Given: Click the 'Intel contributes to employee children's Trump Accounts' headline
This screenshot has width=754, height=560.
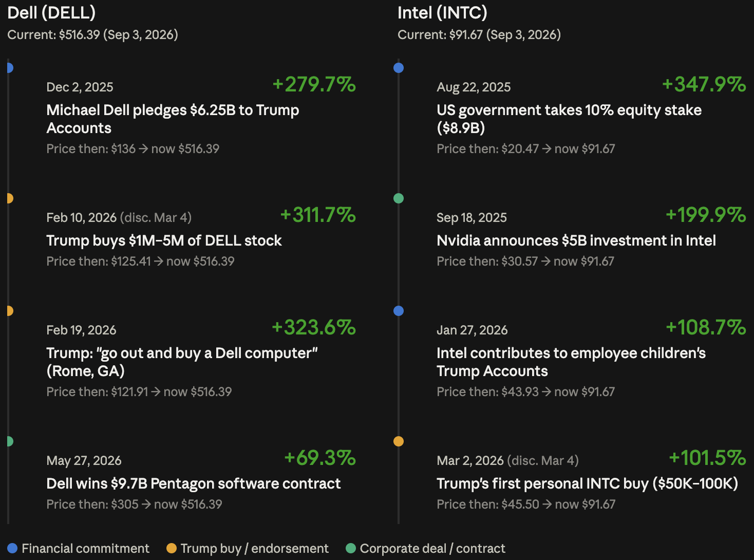Looking at the screenshot, I should (571, 362).
